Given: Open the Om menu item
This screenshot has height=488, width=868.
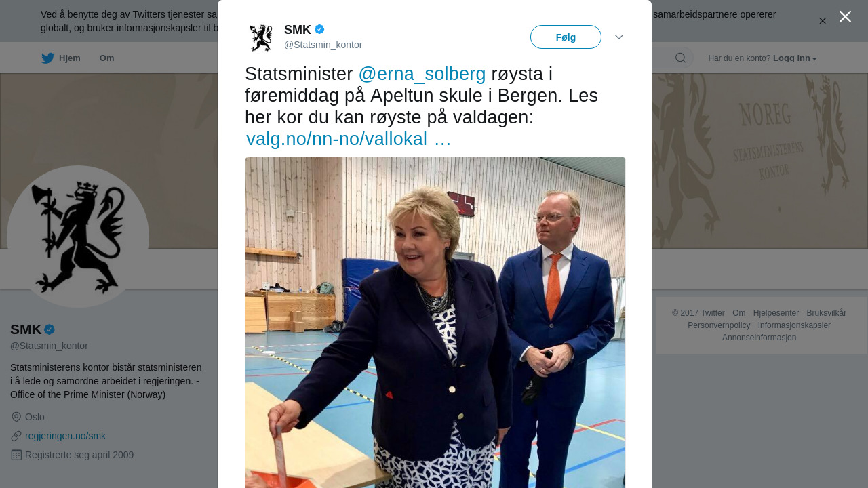Looking at the screenshot, I should (x=107, y=58).
